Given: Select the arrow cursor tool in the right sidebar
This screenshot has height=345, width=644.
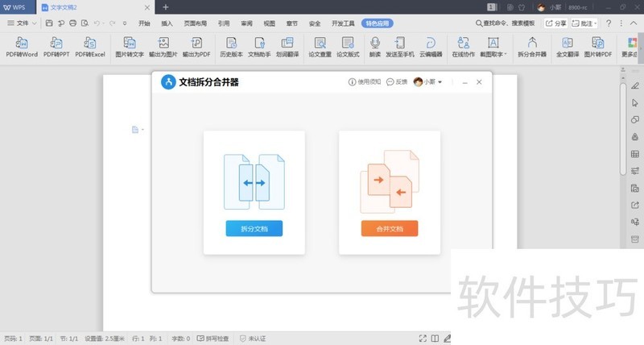Looking at the screenshot, I should click(634, 103).
